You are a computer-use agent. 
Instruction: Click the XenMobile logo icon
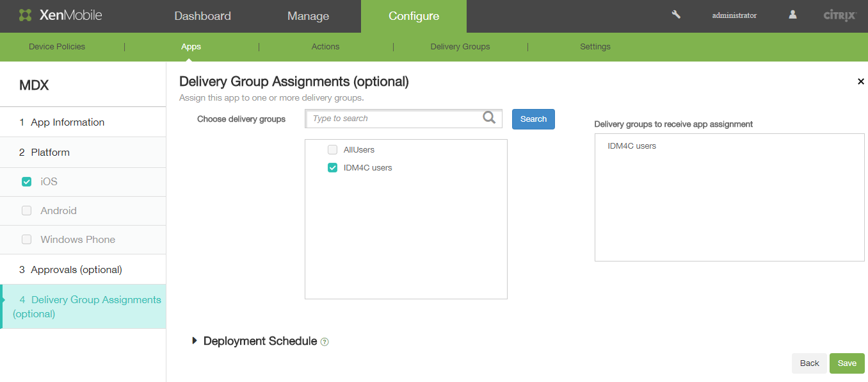(x=26, y=15)
